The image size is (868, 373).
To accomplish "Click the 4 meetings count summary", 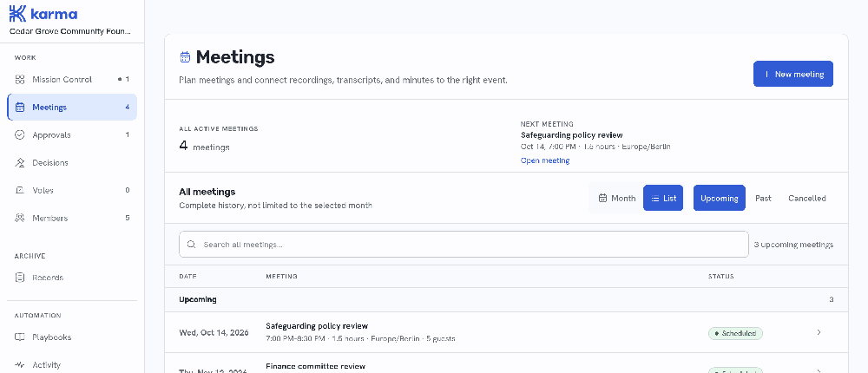I will point(204,146).
